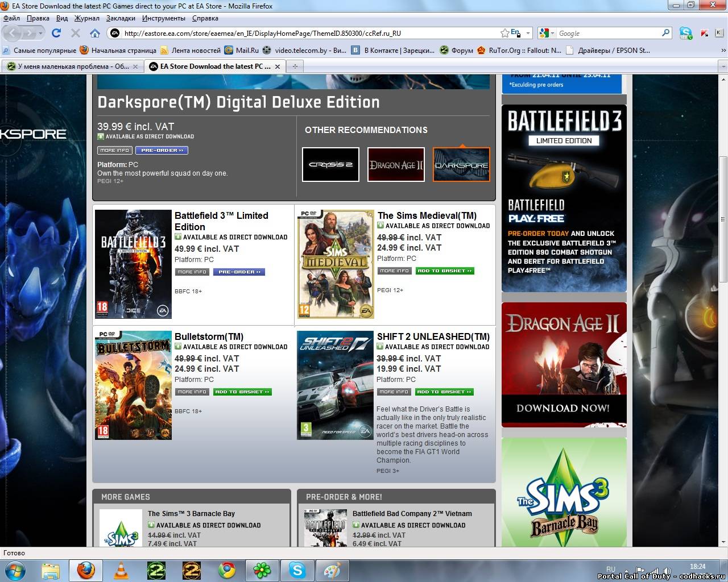Add SHIFT 2 UNLEASHED to basket
This screenshot has height=582, width=728.
444,392
